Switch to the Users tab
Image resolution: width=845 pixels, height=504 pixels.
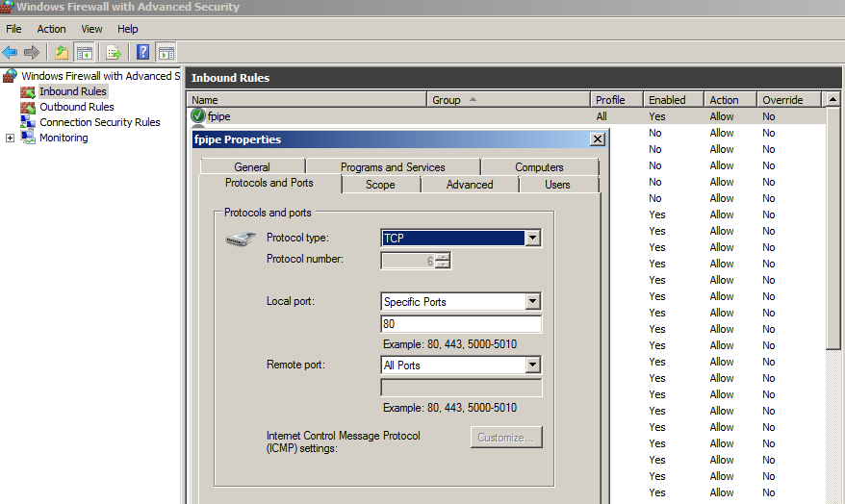[x=557, y=184]
